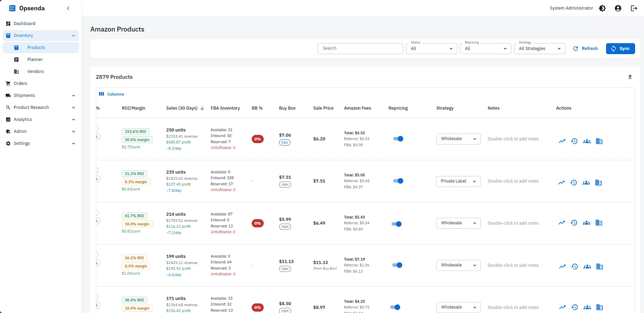Viewport: 644px width, 313px height.
Task: Open competitors group icon for 199 units row
Action: click(x=587, y=266)
